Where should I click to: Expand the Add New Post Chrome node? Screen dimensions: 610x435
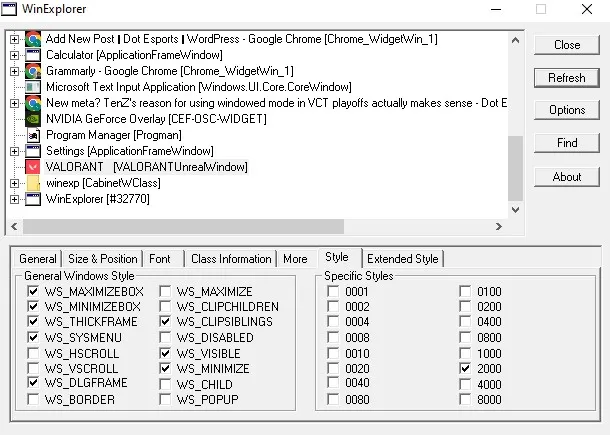click(14, 39)
